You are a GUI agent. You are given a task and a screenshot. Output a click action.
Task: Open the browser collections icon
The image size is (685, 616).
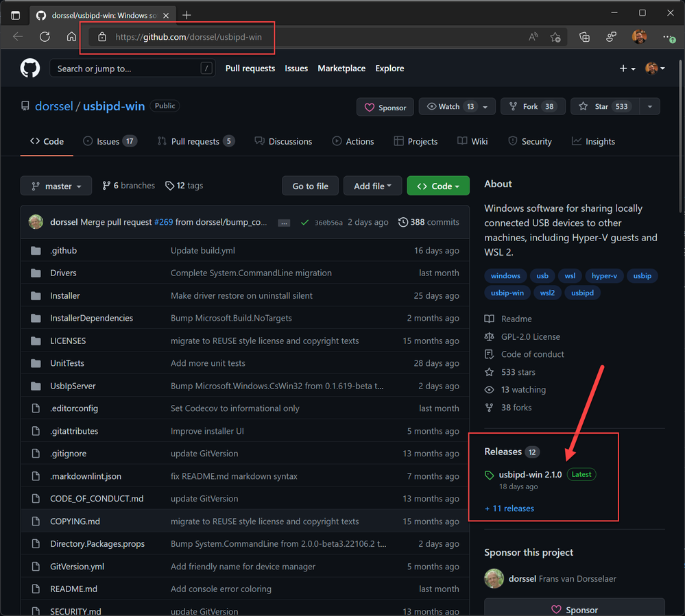point(584,37)
